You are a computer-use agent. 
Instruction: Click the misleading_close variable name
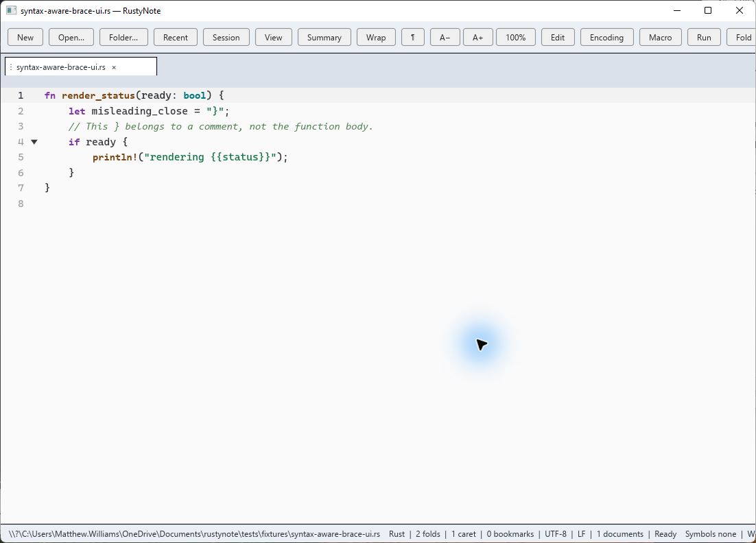point(140,111)
